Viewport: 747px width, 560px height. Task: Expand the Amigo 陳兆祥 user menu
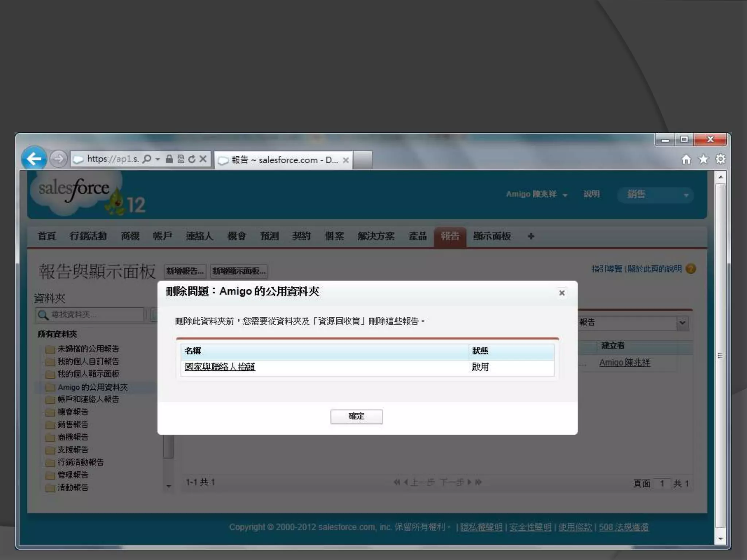(x=537, y=194)
